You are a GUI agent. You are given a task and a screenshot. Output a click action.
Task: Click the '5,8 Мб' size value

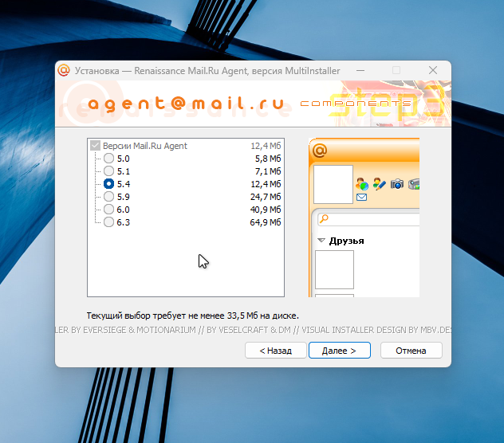coord(268,159)
